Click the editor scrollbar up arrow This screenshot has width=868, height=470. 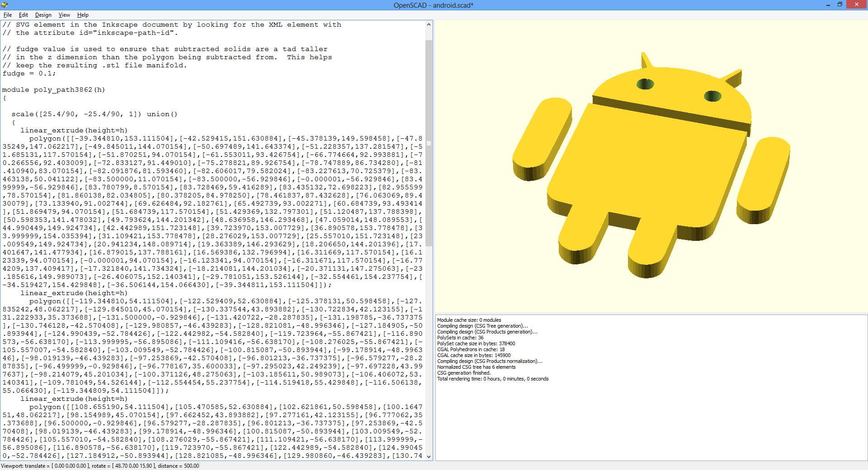[x=429, y=24]
